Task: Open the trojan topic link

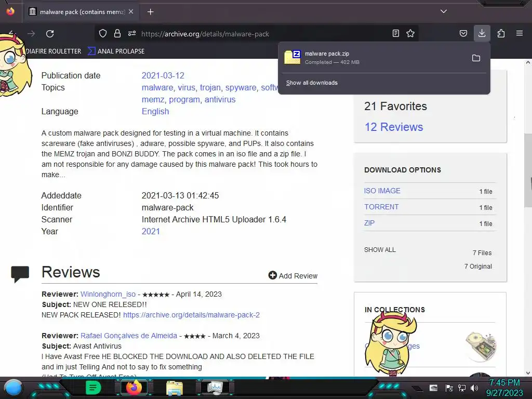Action: click(210, 87)
